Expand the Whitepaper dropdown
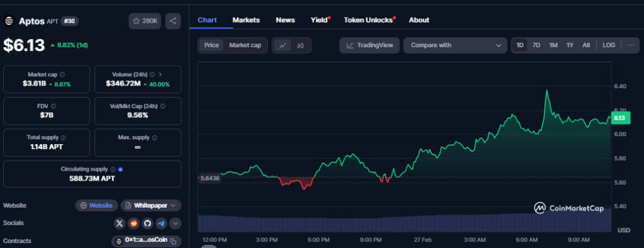Image resolution: width=644 pixels, height=248 pixels. click(x=151, y=205)
